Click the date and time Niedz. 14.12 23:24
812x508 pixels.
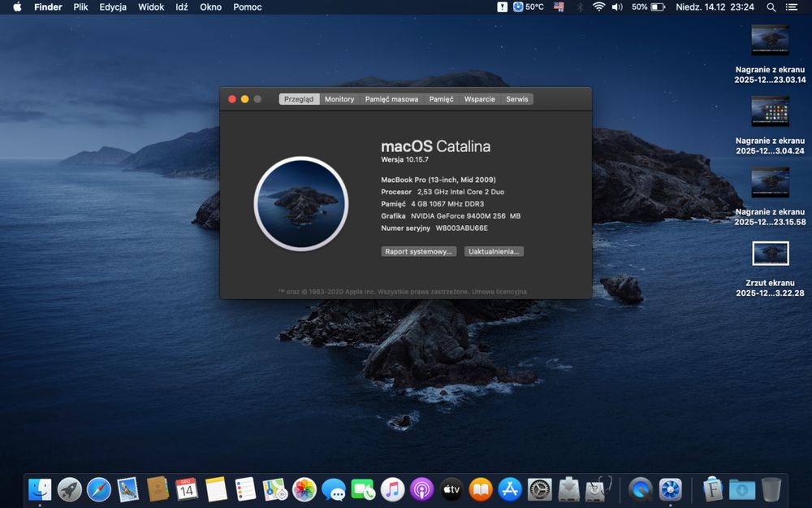(x=715, y=7)
